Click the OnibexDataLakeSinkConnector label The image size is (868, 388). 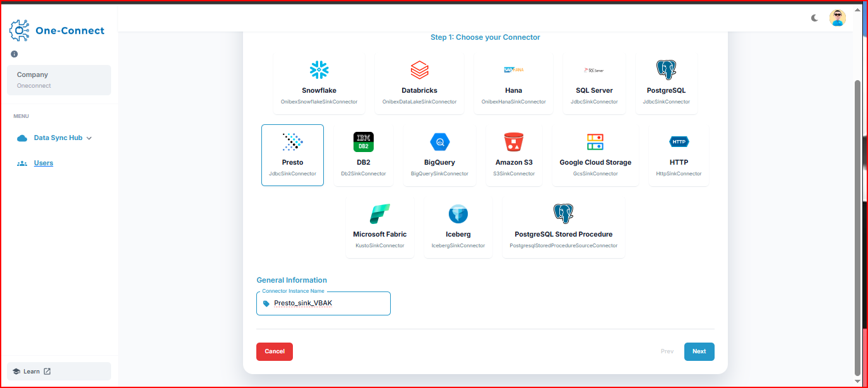pos(419,102)
